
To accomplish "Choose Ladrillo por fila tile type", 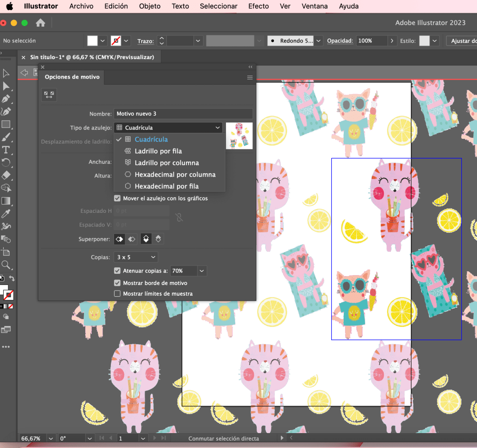I will click(x=158, y=151).
